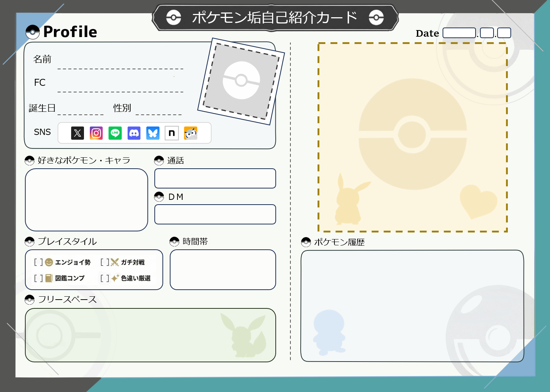Check the エンジョイ勢 bracket box
Screen dimensions: 550x392
click(38, 262)
